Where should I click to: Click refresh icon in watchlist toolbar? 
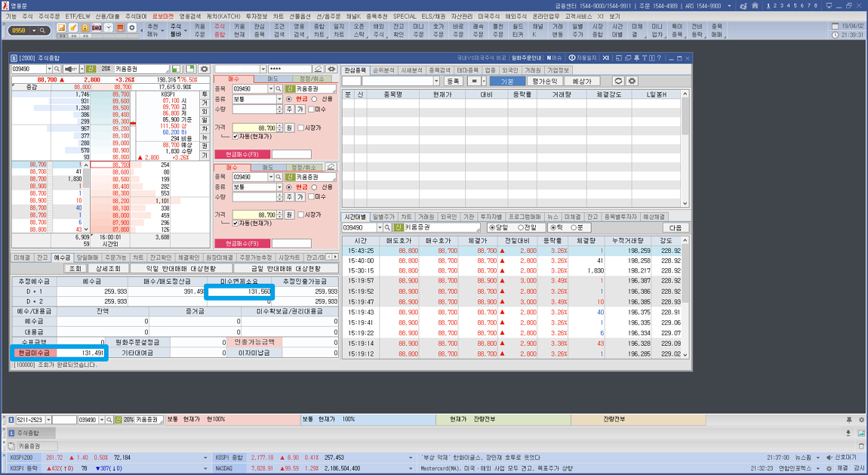pyautogui.click(x=618, y=81)
